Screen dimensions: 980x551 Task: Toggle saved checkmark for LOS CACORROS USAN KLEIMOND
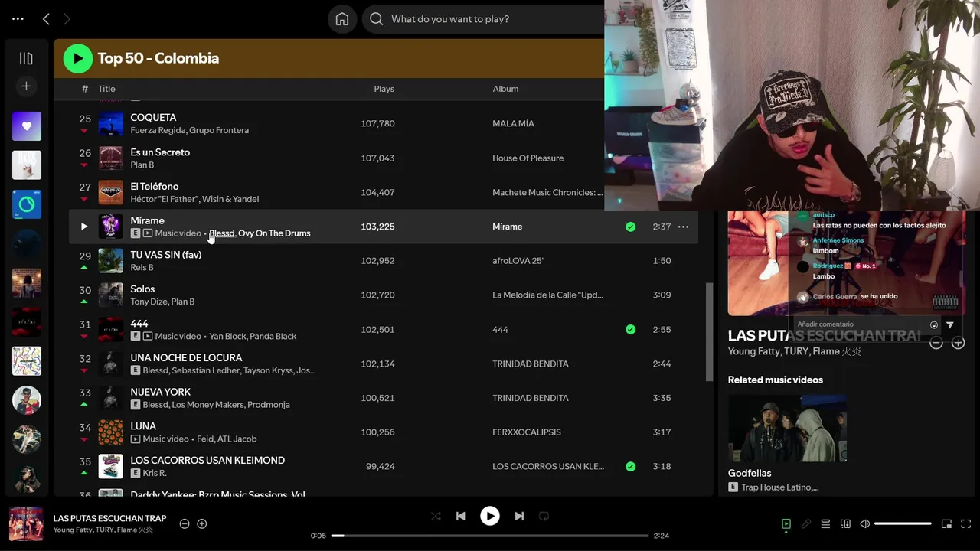(630, 466)
